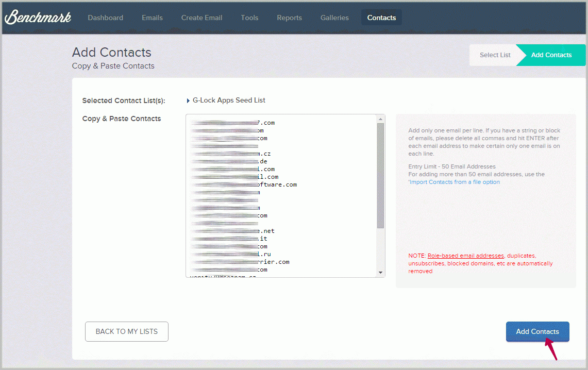Select the Contacts tab in navigation
This screenshot has width=588, height=370.
(x=381, y=18)
